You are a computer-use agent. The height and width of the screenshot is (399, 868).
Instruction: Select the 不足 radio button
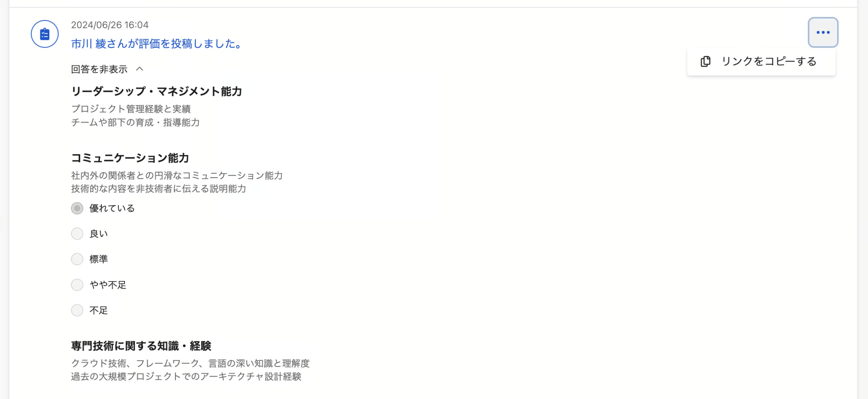(77, 311)
